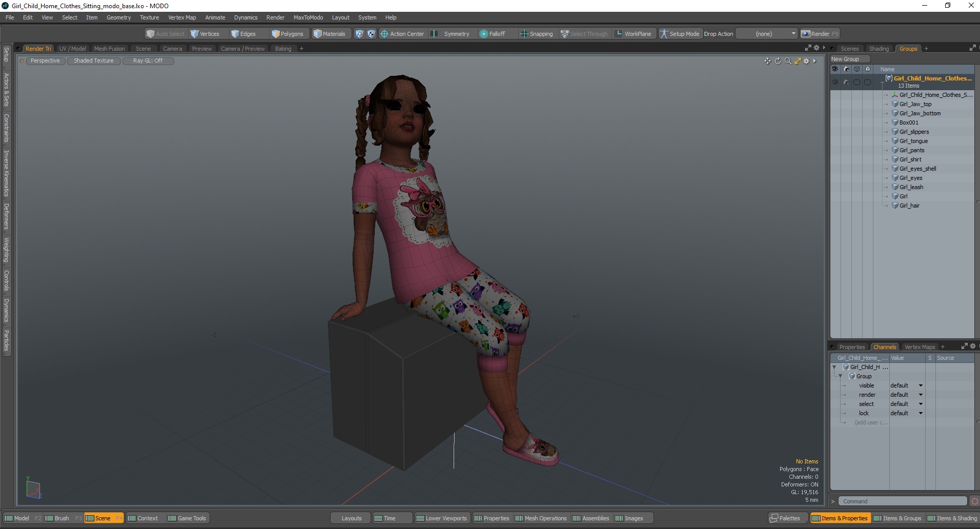This screenshot has width=980, height=529.
Task: Switch to the Shading tab
Action: click(x=879, y=49)
